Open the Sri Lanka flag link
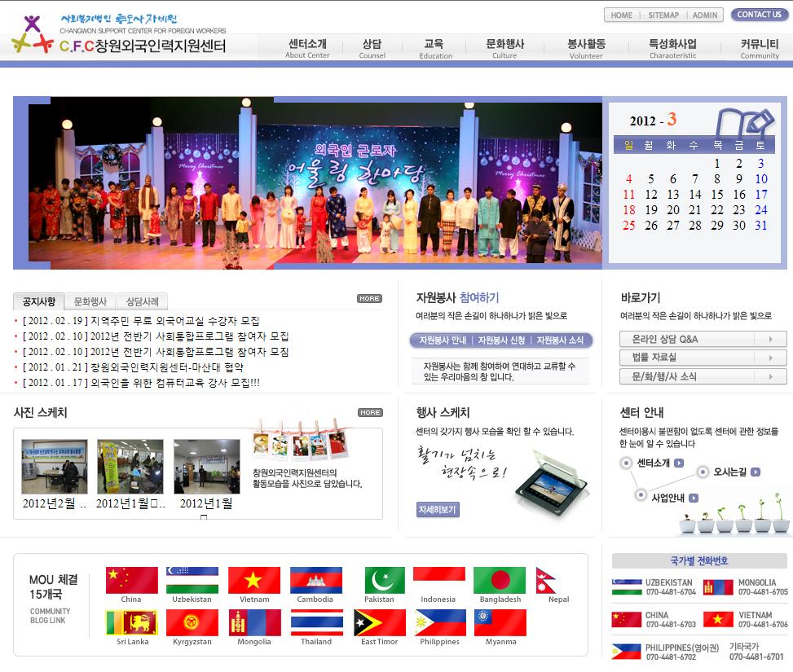The image size is (793, 672). coord(131,622)
